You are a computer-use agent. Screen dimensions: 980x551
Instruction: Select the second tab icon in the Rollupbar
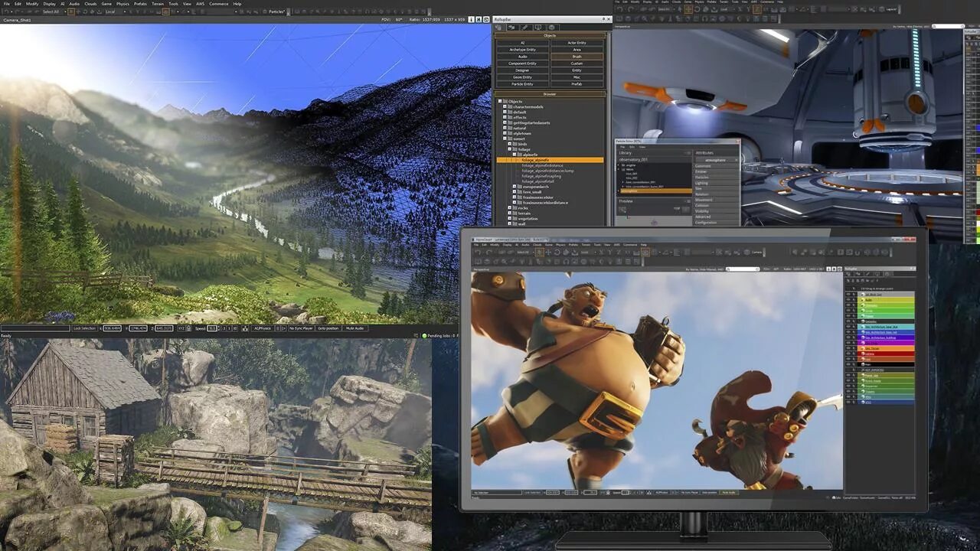pyautogui.click(x=511, y=28)
